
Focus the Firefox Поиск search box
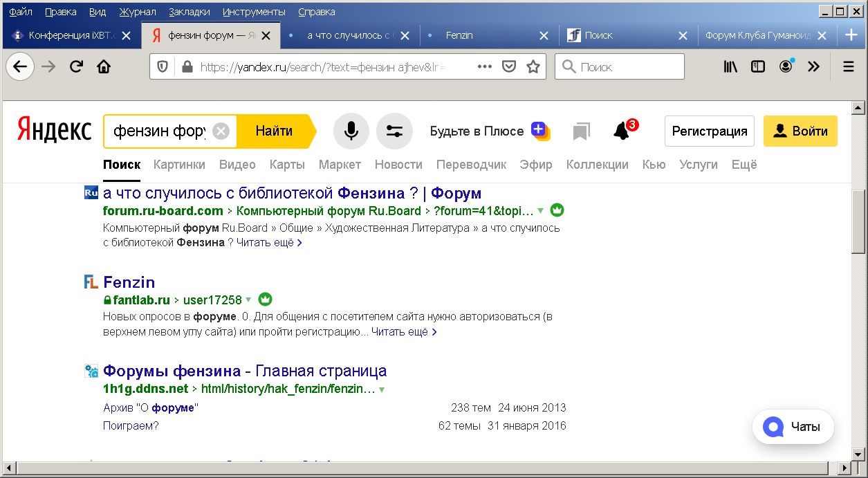(x=620, y=67)
